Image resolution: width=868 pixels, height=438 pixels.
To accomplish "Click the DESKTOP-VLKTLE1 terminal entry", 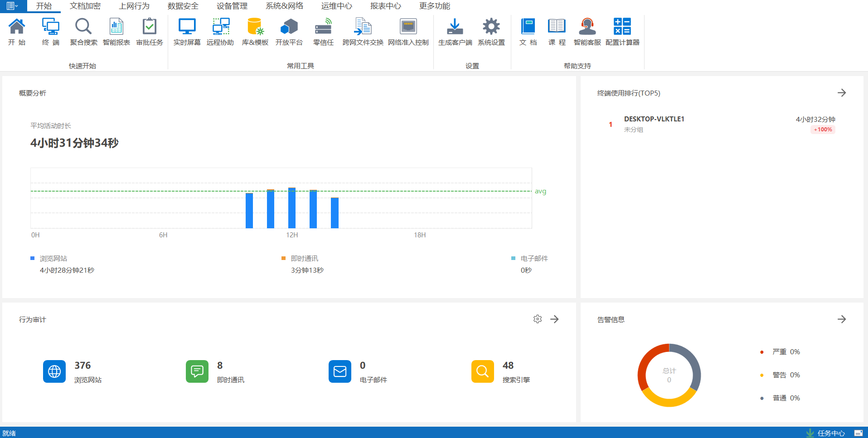I will pyautogui.click(x=654, y=119).
